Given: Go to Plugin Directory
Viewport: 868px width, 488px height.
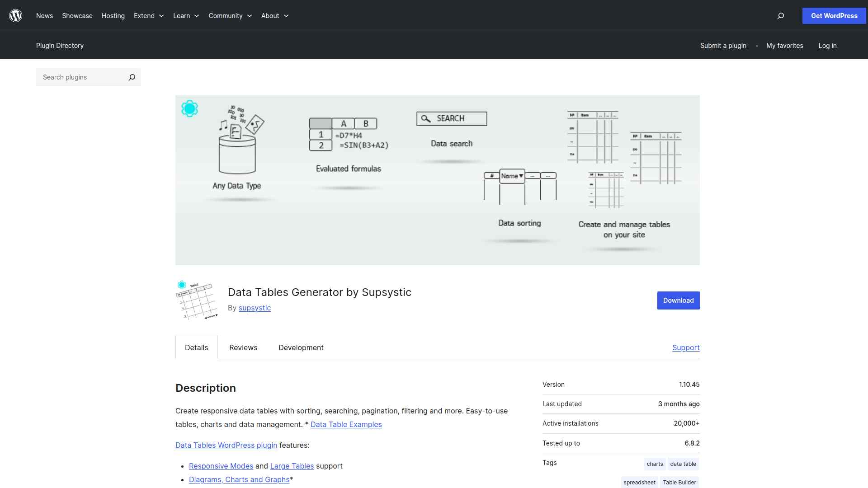Looking at the screenshot, I should (60, 46).
